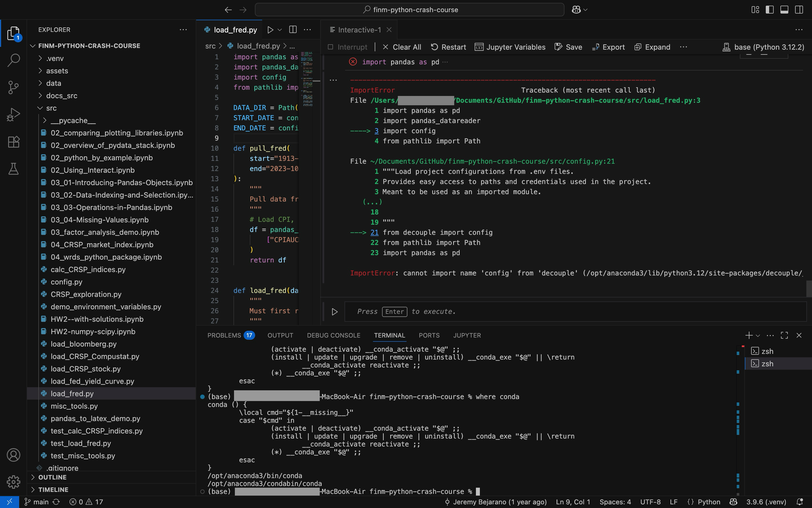Image resolution: width=812 pixels, height=508 pixels.
Task: Collapse the src folder
Action: point(40,108)
